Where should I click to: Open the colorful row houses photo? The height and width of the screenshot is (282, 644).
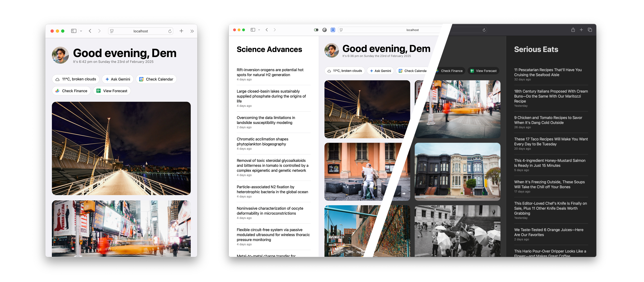[458, 172]
